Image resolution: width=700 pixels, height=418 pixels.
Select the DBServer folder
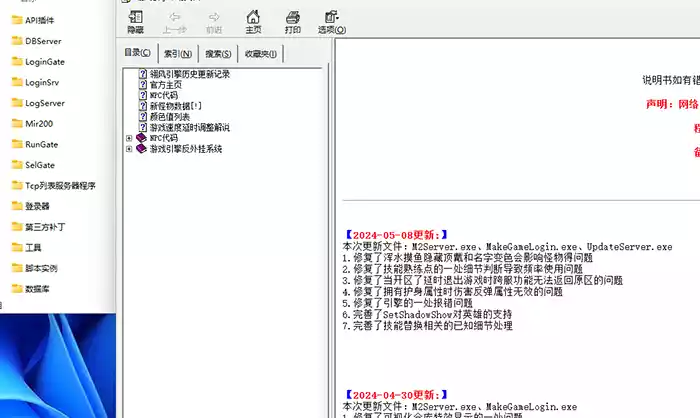click(45, 41)
